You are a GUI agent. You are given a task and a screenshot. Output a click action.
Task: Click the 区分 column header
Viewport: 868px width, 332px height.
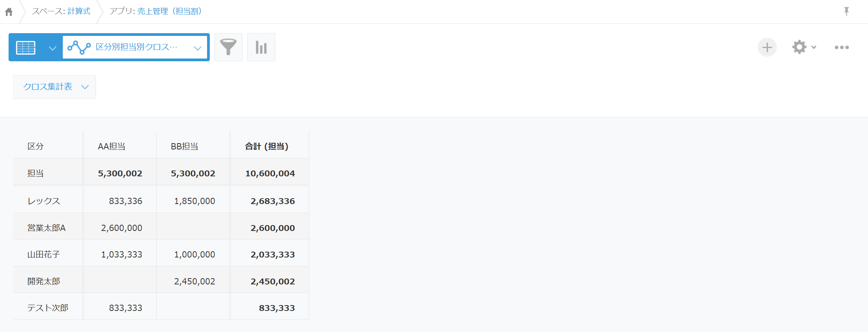[x=35, y=146]
